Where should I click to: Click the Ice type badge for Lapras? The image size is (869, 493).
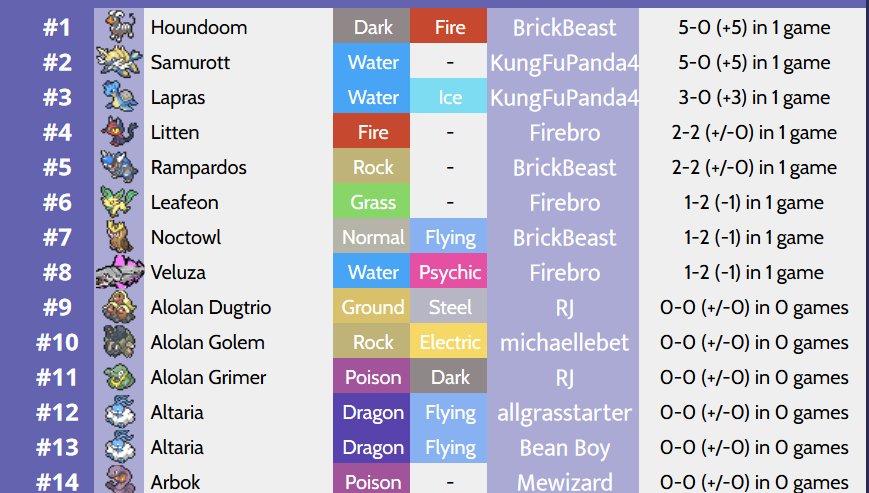pos(449,97)
